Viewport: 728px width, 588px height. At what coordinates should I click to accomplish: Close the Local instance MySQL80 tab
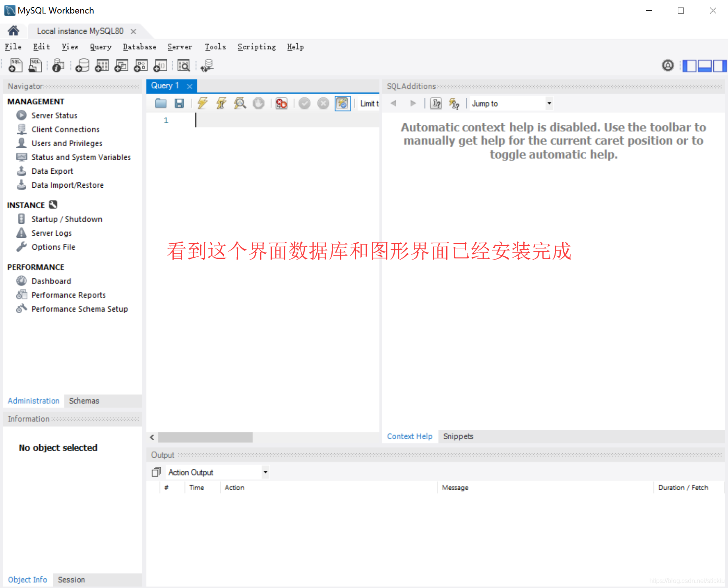click(134, 31)
